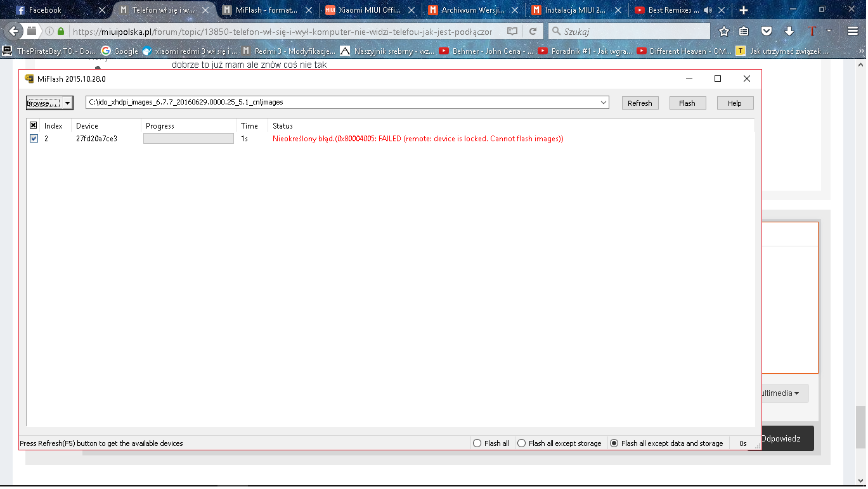
Task: Open the Firefox hamburger menu
Action: 853,31
